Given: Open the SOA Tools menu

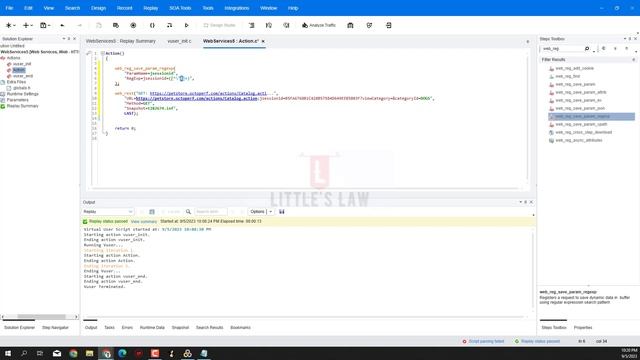Looking at the screenshot, I should (x=180, y=8).
